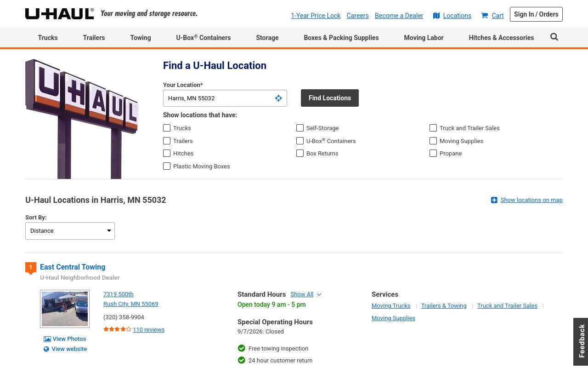Screen dimensions: 588x368
Task: Click the View website globe icon
Action: (46, 349)
